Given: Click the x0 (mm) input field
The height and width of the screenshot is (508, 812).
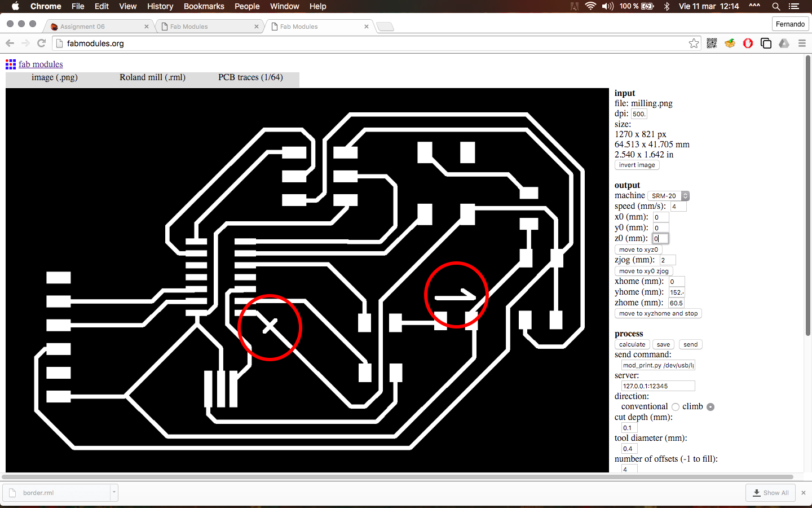Looking at the screenshot, I should (661, 217).
